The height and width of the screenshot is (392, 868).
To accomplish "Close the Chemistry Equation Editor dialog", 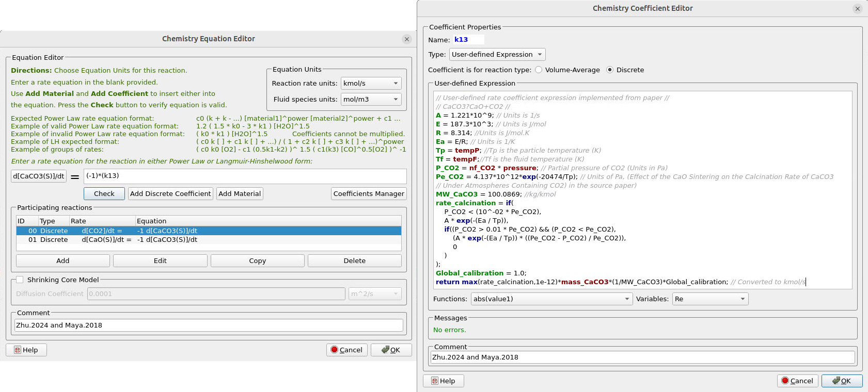I will pos(407,39).
